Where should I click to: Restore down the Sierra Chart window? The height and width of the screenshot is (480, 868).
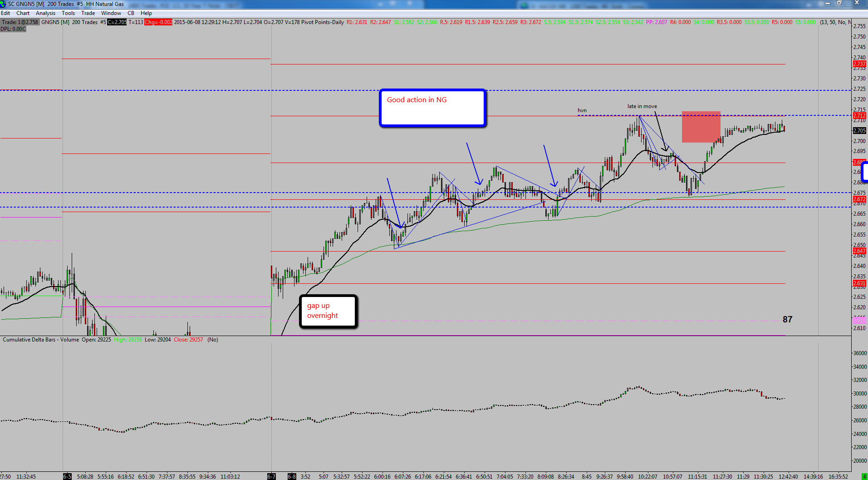click(839, 3)
